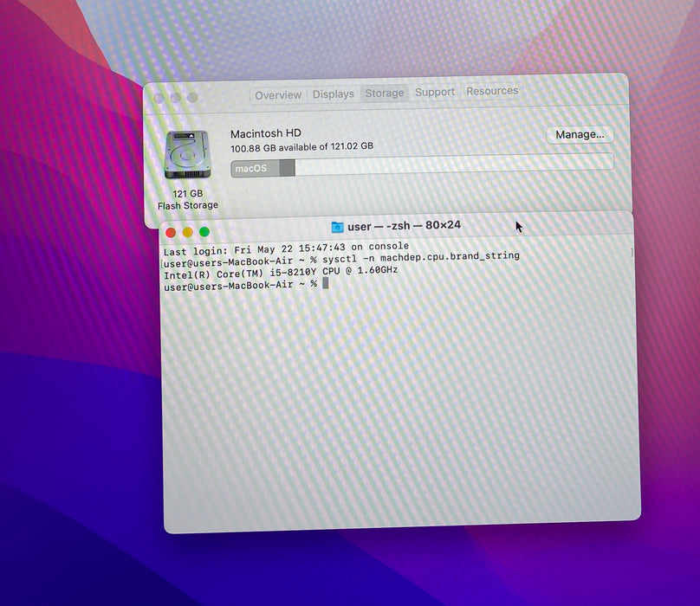
Task: Switch to the Resources tab
Action: tap(492, 91)
